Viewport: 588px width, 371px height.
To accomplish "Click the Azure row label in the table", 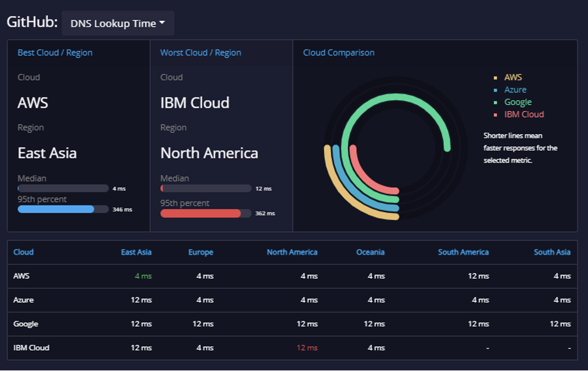I will pos(23,300).
